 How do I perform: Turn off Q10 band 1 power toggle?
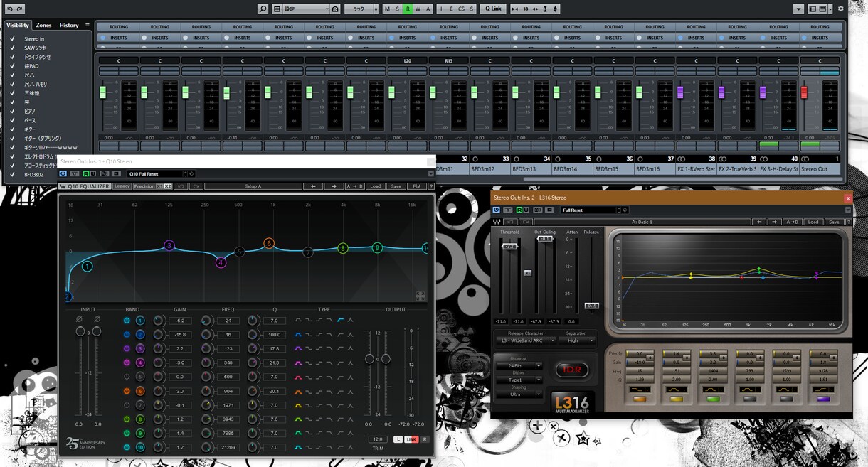pyautogui.click(x=127, y=321)
